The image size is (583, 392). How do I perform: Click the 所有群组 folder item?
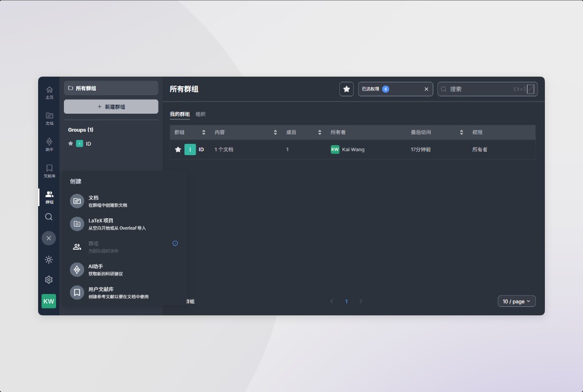(111, 88)
